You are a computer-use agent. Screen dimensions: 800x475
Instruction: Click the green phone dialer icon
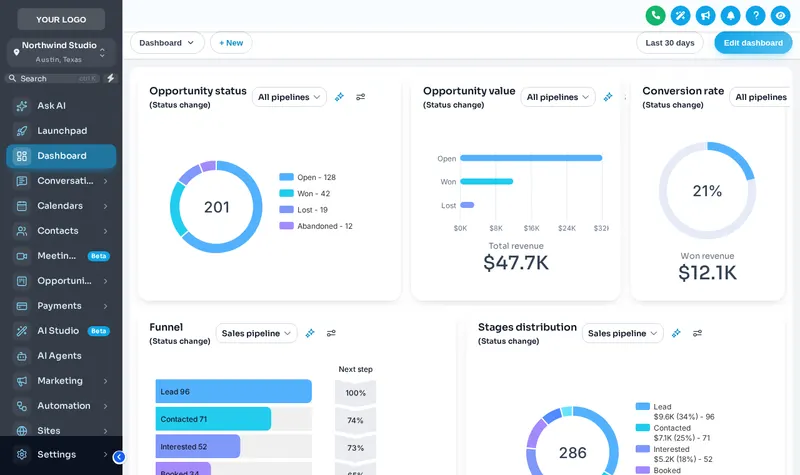coord(656,15)
